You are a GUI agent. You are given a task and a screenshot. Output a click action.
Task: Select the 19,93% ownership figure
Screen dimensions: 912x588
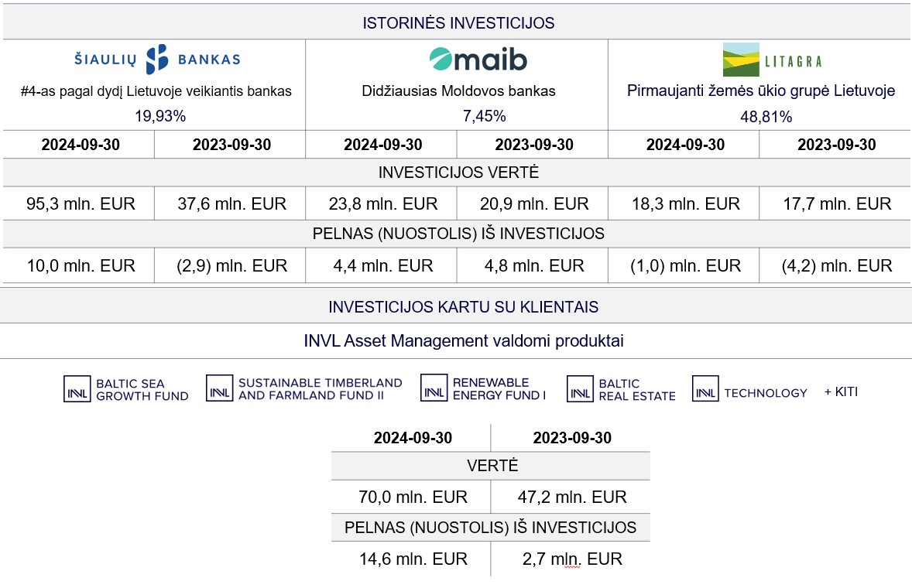click(x=160, y=116)
